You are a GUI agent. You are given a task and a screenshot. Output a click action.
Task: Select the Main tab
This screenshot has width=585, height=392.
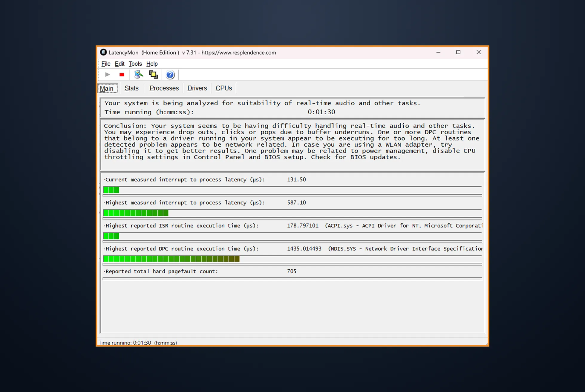tap(108, 88)
